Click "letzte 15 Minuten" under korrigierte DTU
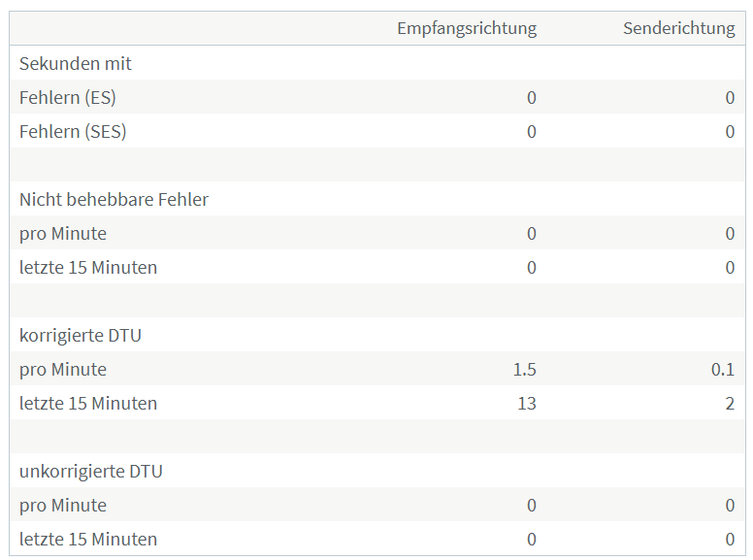The image size is (753, 560). [88, 403]
